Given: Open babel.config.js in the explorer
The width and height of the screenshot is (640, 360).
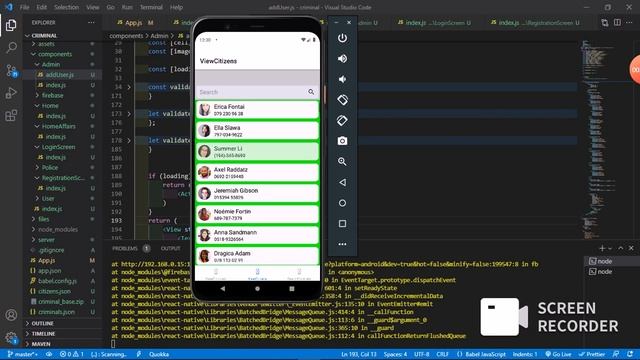Looking at the screenshot, I should click(57, 281).
